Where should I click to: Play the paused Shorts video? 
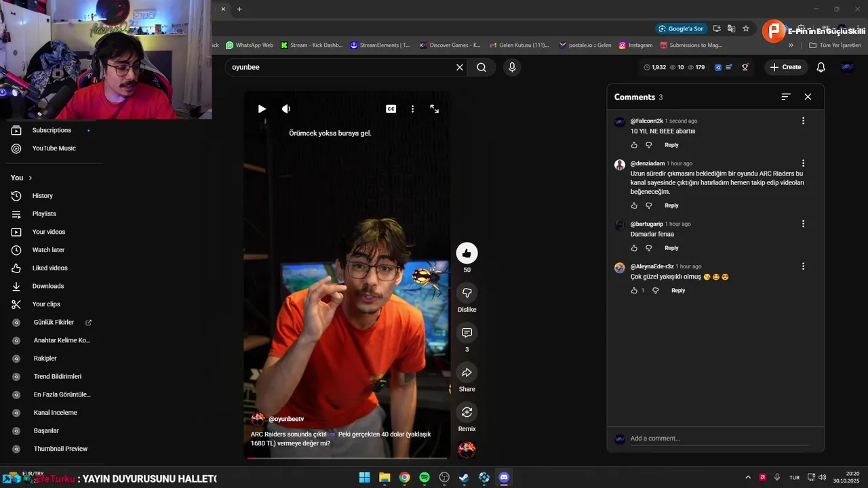click(x=262, y=109)
